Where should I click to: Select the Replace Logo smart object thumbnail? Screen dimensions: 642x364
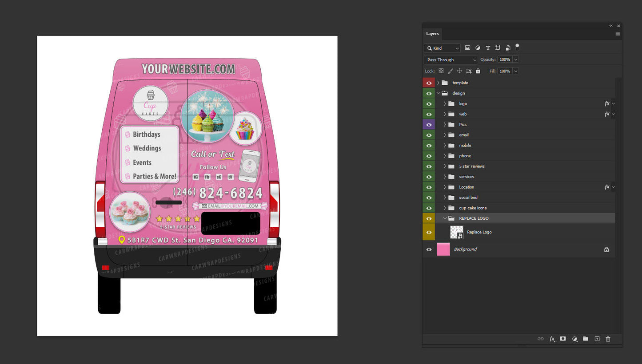[x=457, y=232]
